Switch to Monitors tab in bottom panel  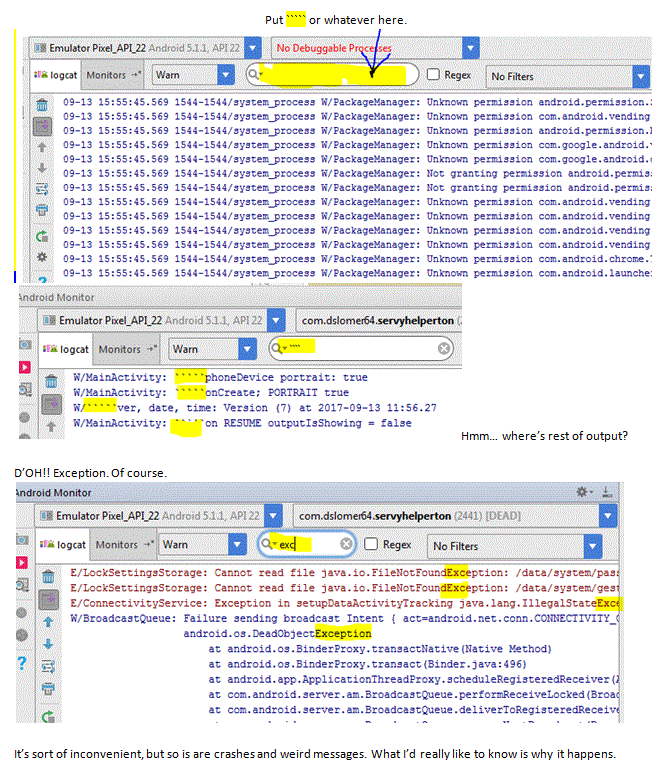pyautogui.click(x=123, y=544)
